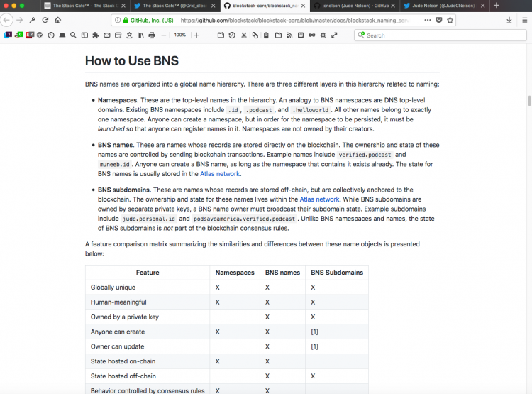The image size is (532, 394).
Task: Print the page with printer icon
Action: pos(152,35)
